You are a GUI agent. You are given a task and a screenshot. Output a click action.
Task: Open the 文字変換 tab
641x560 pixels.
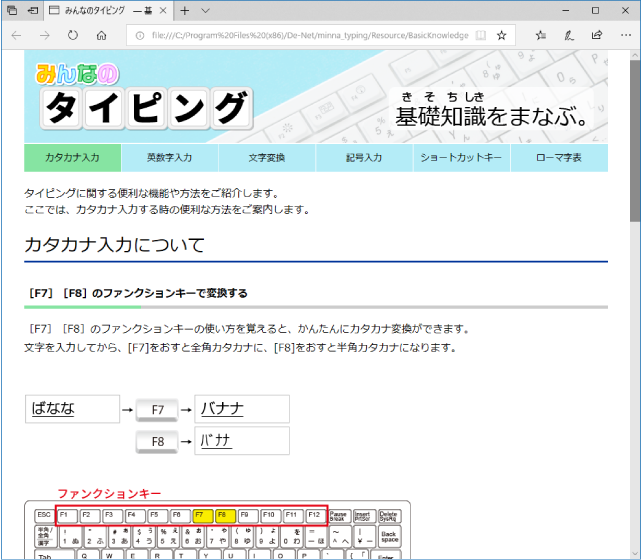click(x=266, y=158)
